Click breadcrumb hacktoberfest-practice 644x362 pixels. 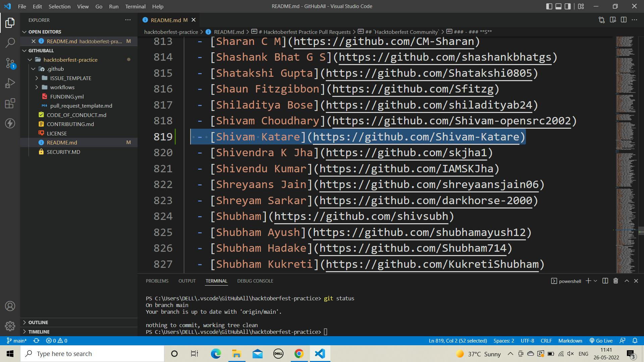click(x=171, y=32)
